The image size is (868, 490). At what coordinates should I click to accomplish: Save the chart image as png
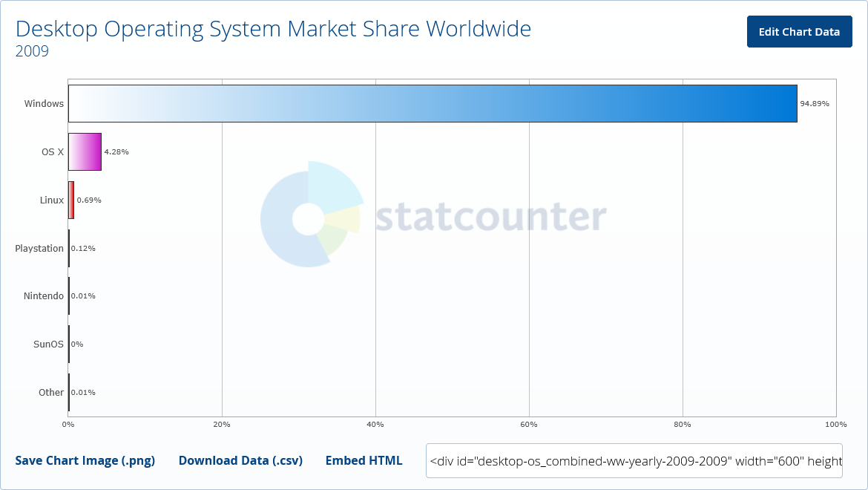coord(85,460)
